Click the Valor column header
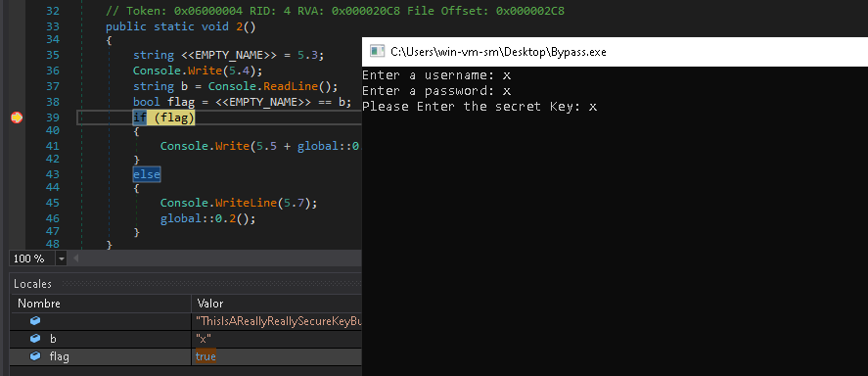The width and height of the screenshot is (868, 376). [x=209, y=304]
